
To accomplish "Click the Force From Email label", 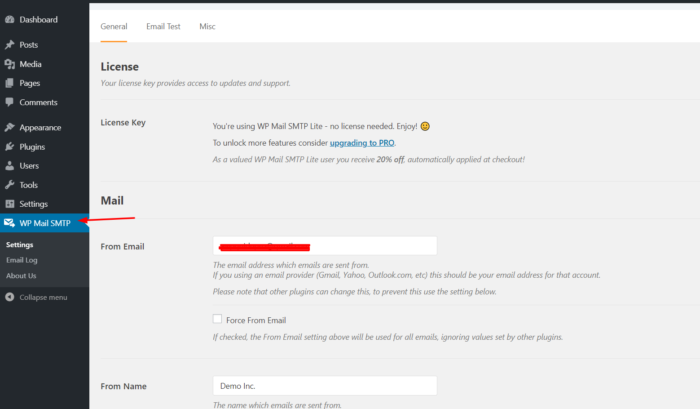I will tap(256, 320).
